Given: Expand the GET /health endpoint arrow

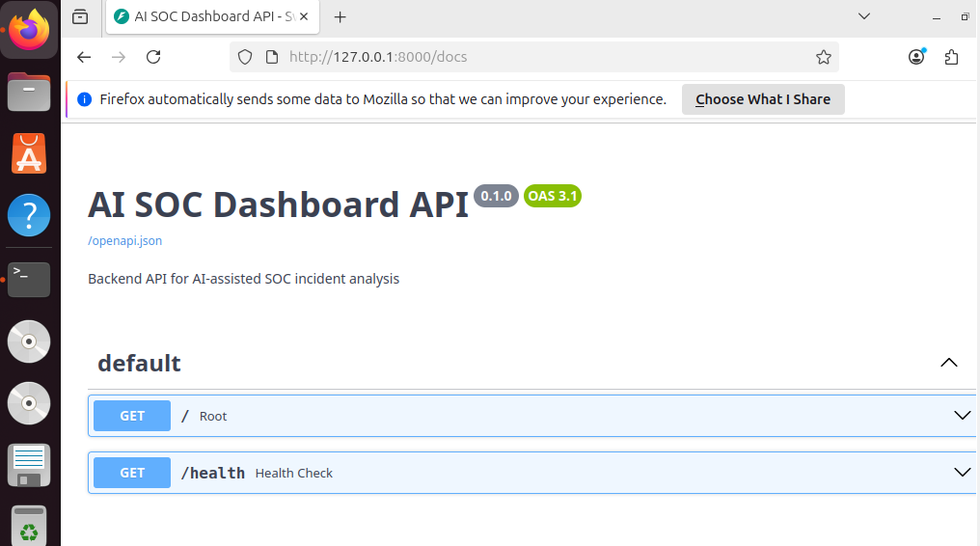Looking at the screenshot, I should point(962,473).
